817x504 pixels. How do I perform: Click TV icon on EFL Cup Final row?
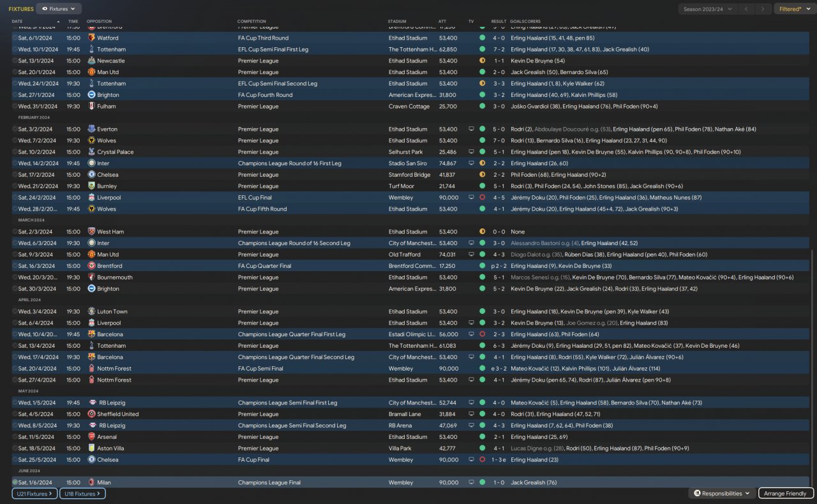[x=471, y=198]
